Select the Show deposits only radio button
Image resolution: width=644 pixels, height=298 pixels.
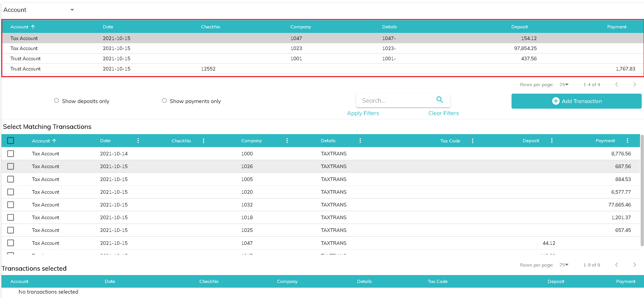[x=56, y=101]
